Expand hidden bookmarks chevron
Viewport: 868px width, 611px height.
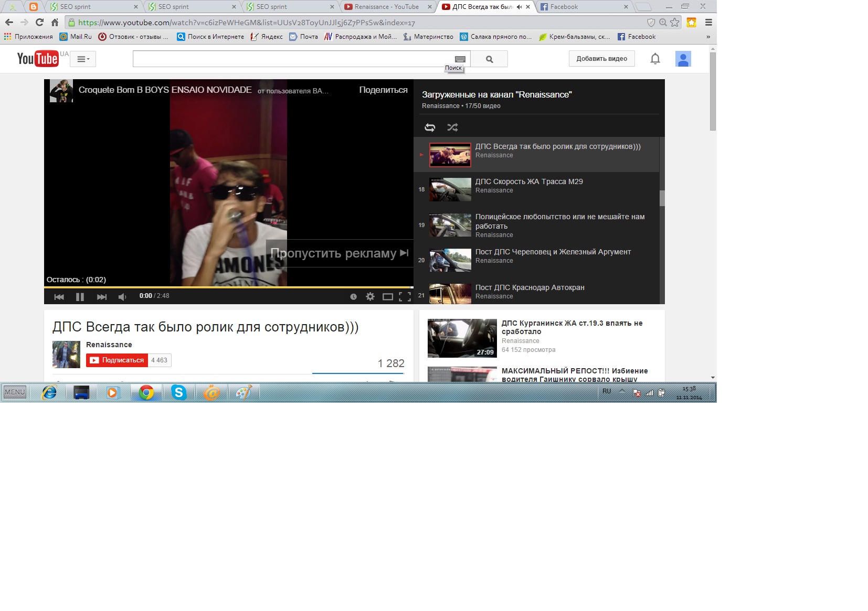[x=708, y=37]
